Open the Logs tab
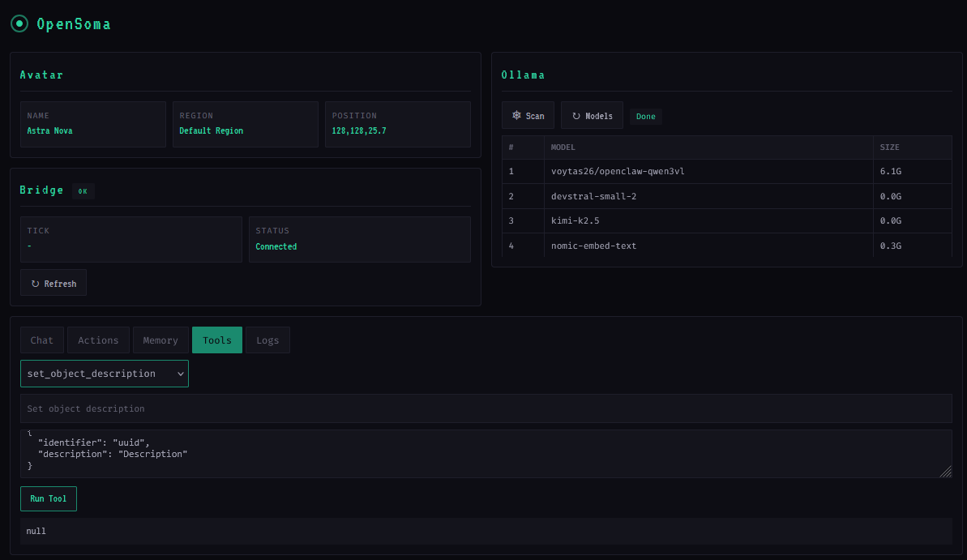 (x=267, y=340)
